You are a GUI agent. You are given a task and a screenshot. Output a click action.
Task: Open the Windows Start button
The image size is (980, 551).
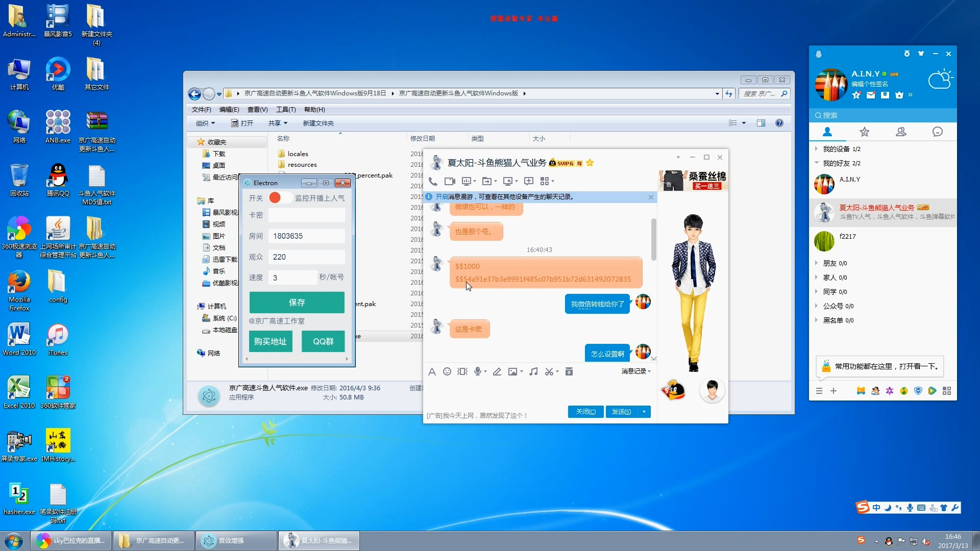[x=14, y=541]
